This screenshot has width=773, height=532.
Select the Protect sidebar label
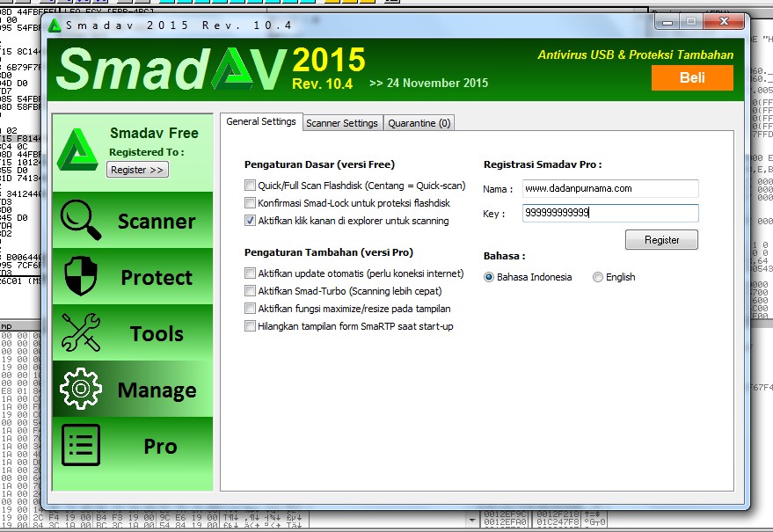[157, 278]
